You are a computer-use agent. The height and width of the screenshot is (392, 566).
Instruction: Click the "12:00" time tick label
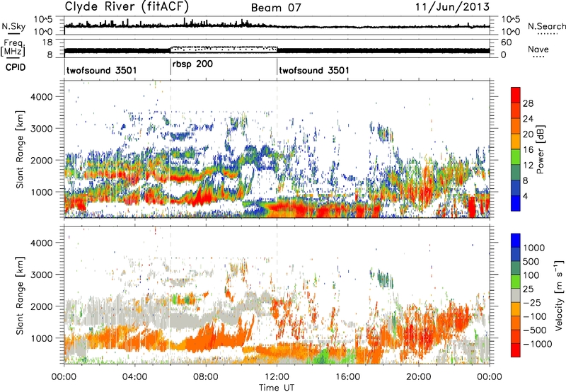(277, 377)
